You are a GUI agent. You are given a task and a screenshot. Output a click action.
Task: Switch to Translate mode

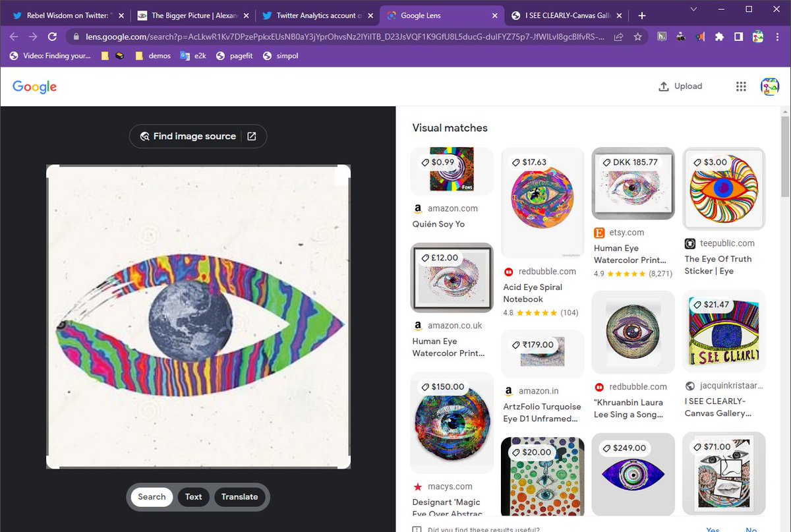(x=239, y=496)
